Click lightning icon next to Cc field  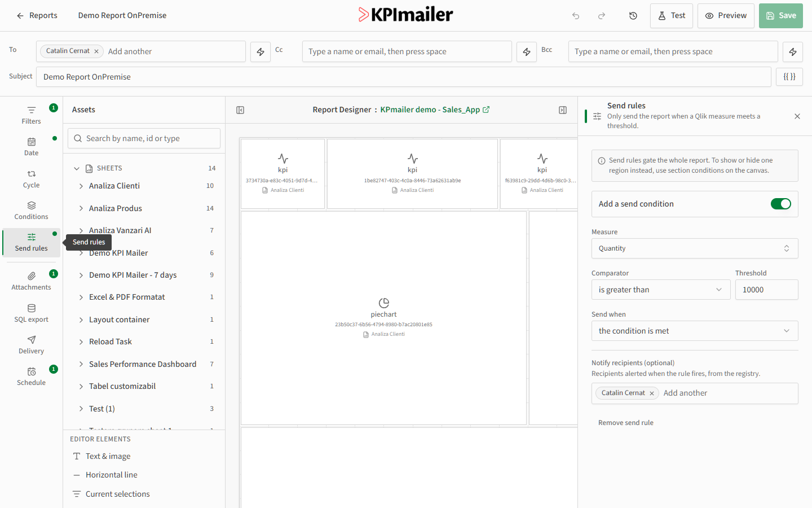(x=527, y=51)
